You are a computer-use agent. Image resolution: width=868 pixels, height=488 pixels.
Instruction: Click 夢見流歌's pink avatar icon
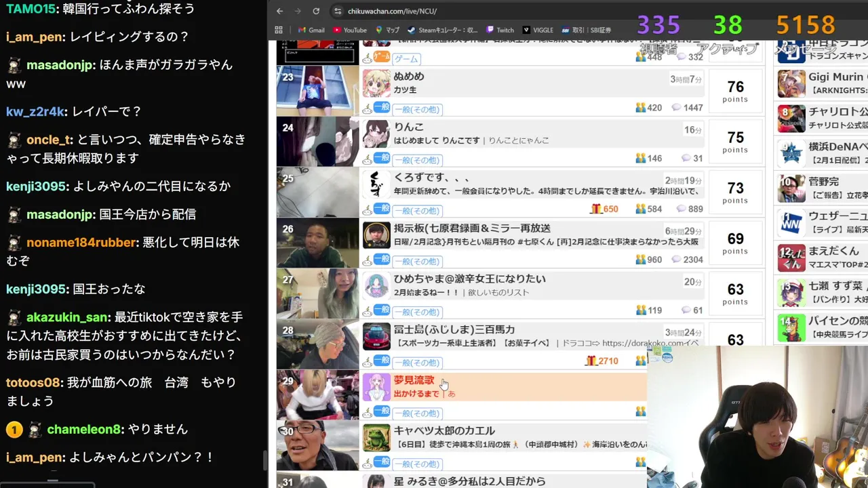pyautogui.click(x=376, y=387)
